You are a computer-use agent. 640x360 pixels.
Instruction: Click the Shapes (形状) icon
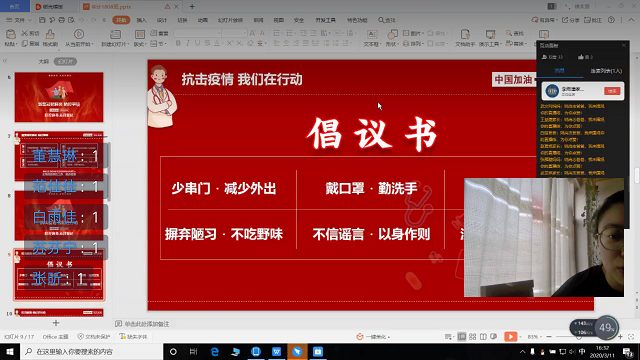[392, 34]
